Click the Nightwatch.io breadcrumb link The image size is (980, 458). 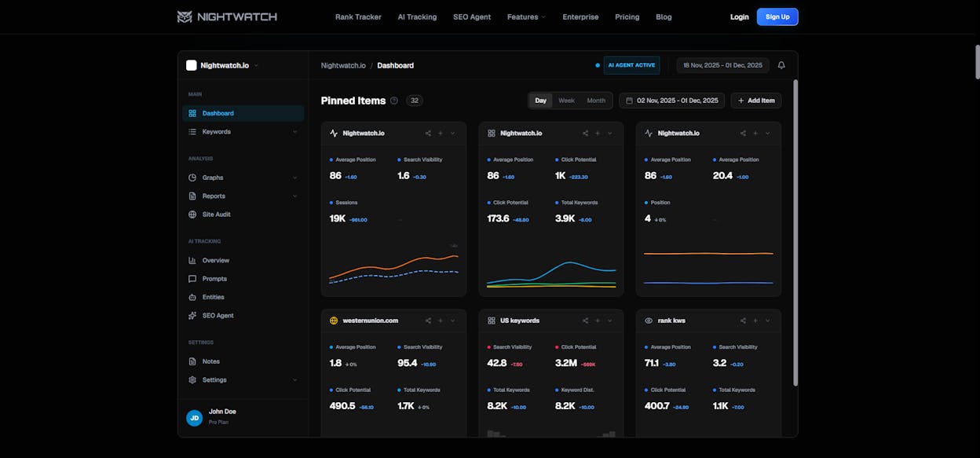(343, 65)
